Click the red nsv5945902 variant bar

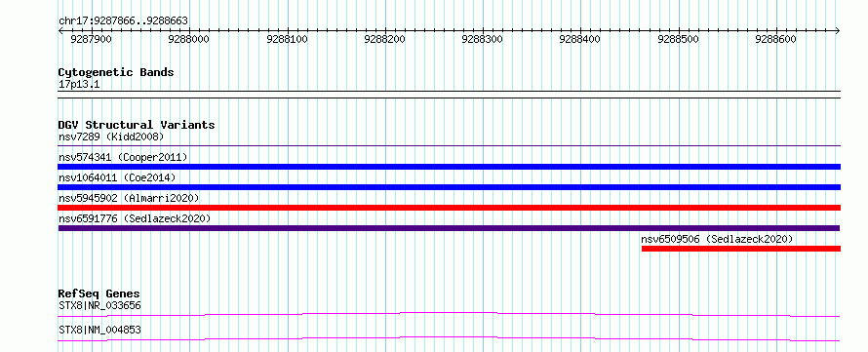449,208
